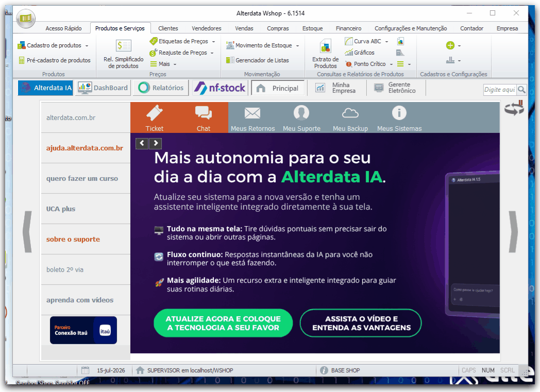
Task: Click the status bar calendar icon
Action: (85, 370)
